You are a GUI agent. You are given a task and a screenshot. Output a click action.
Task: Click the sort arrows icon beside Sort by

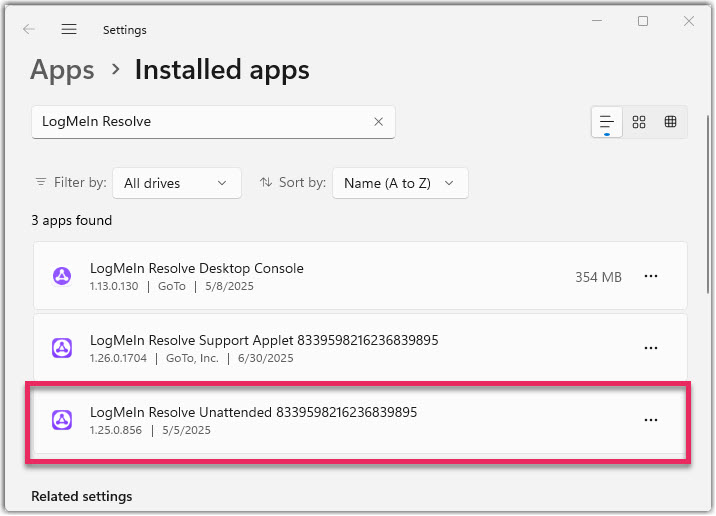coord(266,182)
